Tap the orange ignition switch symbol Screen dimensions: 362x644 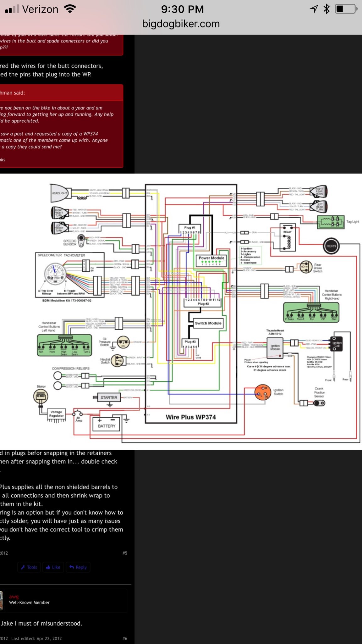point(263,392)
